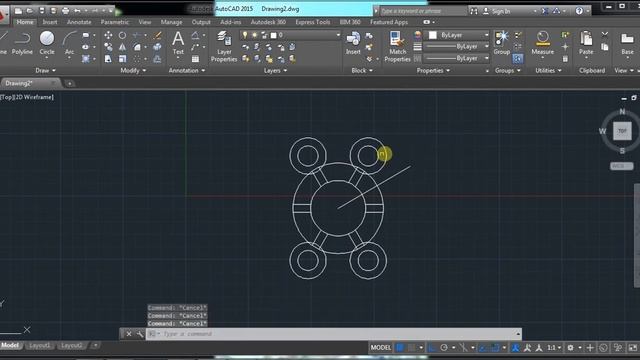The height and width of the screenshot is (360, 640).
Task: Click the MODEL space button
Action: 380,348
